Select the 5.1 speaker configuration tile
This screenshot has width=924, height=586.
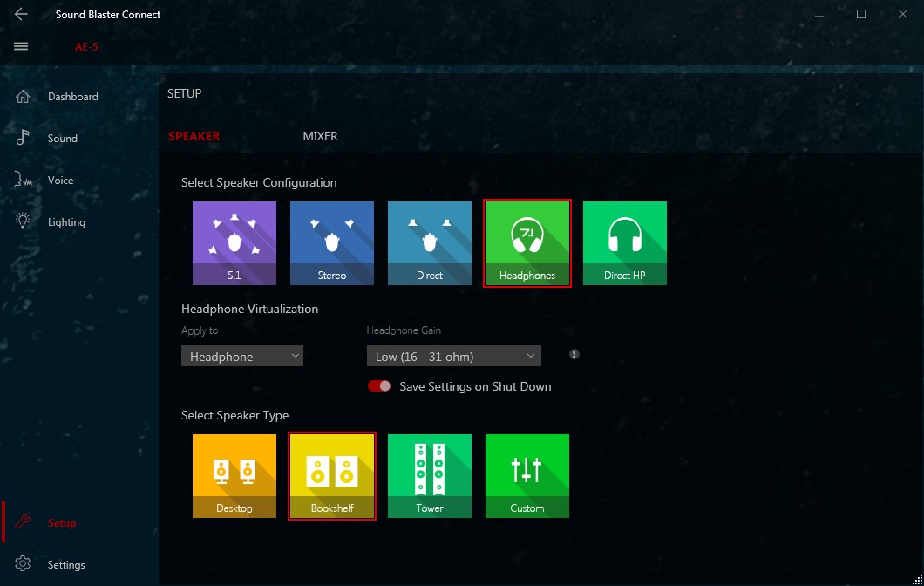[x=234, y=243]
